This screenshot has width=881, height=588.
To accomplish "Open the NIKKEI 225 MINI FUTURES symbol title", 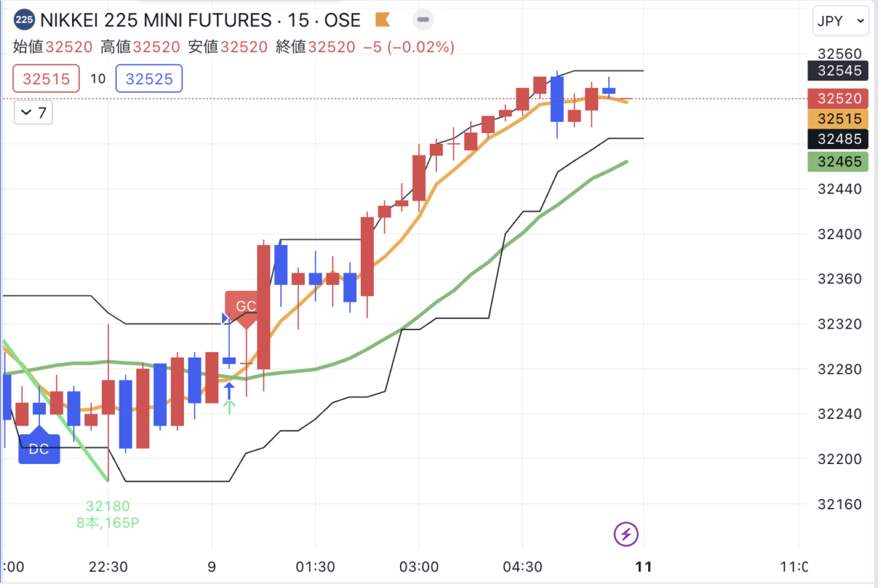I will click(x=156, y=20).
